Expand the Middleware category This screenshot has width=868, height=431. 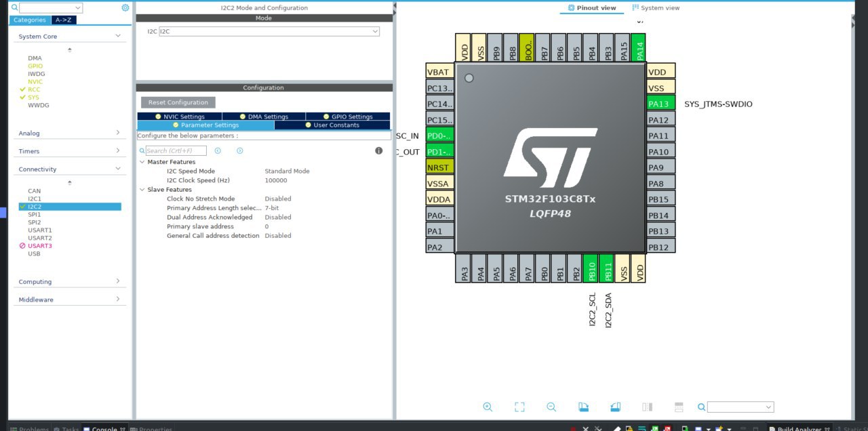coord(117,299)
